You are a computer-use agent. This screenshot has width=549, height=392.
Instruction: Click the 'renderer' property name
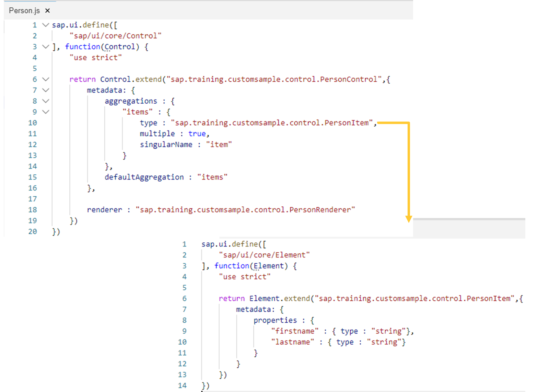coord(104,210)
